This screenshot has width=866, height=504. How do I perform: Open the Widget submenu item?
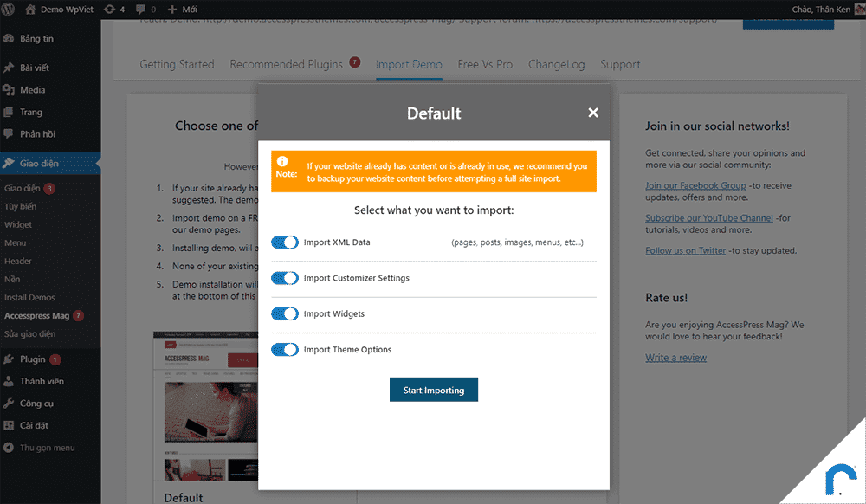pos(18,224)
